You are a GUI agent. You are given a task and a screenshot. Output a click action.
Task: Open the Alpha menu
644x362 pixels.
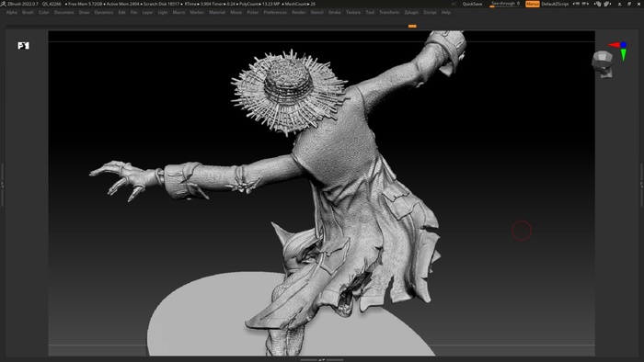coord(11,12)
